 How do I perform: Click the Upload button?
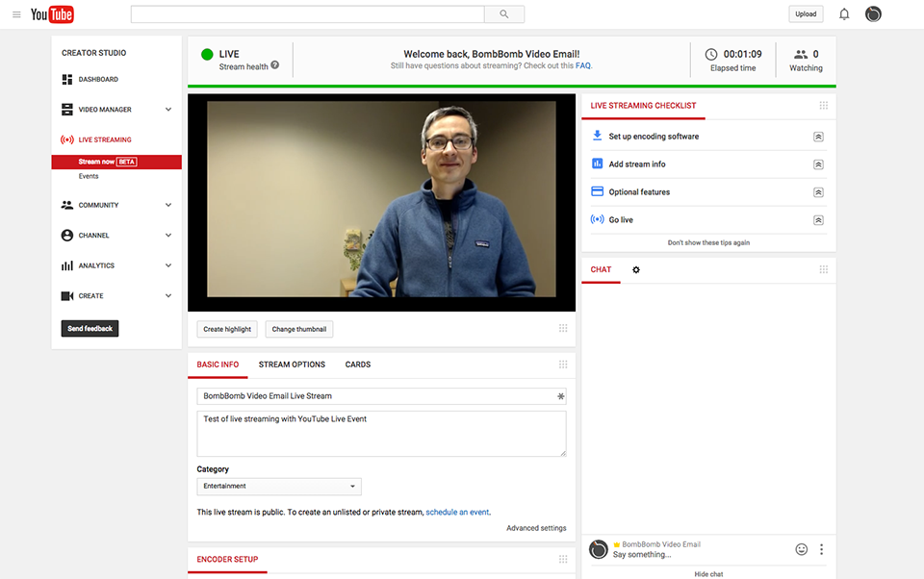point(806,14)
